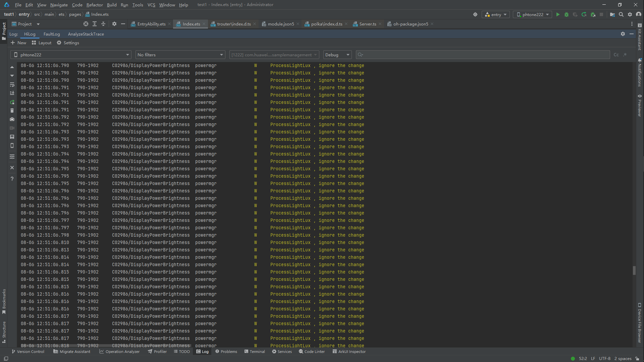The height and width of the screenshot is (362, 644).
Task: Open the phtone222 device dropdown in log
Action: tap(71, 55)
